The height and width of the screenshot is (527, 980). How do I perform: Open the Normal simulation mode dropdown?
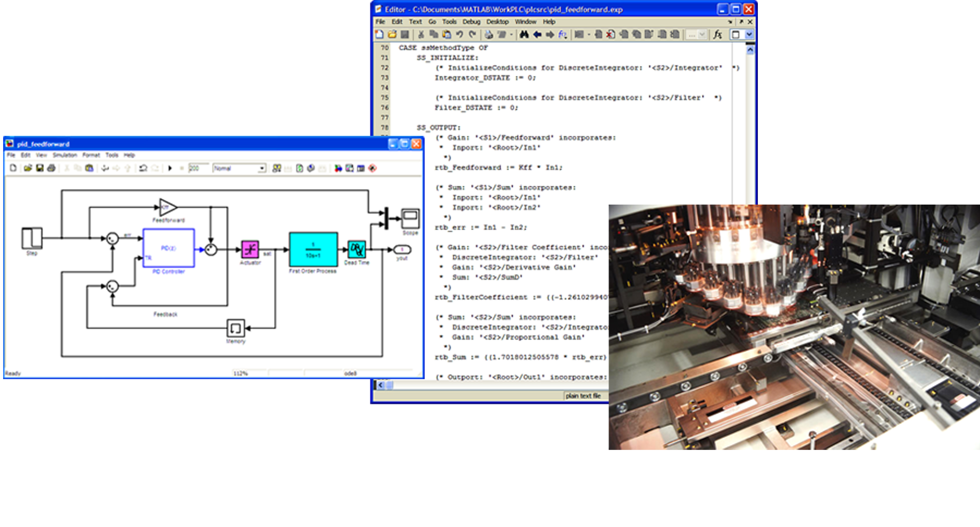262,168
